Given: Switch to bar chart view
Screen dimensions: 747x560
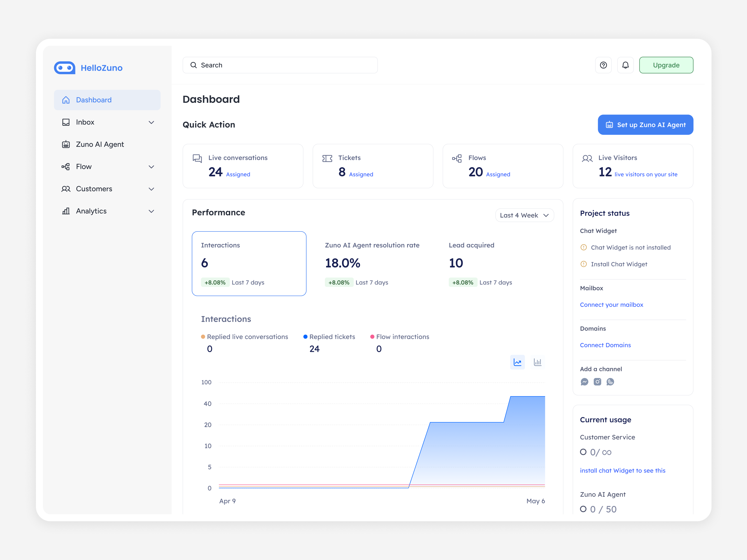Looking at the screenshot, I should [x=537, y=362].
